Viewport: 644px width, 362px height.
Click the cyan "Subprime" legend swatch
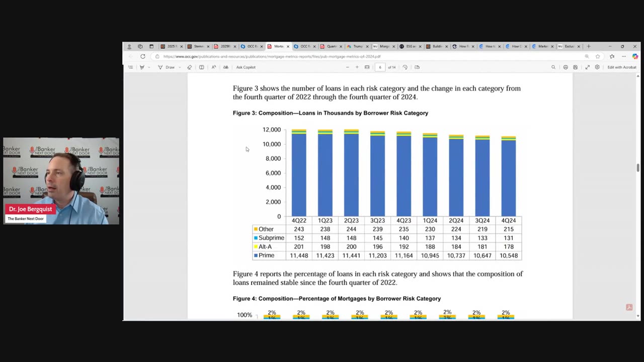[x=256, y=238]
